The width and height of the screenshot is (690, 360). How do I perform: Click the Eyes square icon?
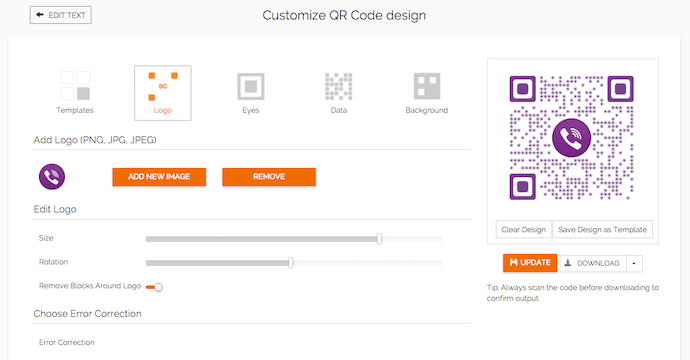pos(251,86)
